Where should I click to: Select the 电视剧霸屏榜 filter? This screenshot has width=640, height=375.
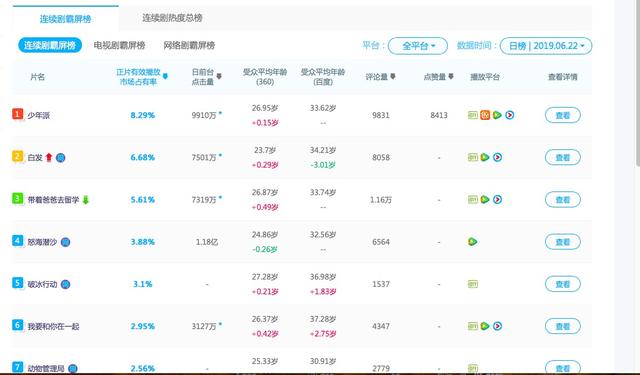click(119, 45)
